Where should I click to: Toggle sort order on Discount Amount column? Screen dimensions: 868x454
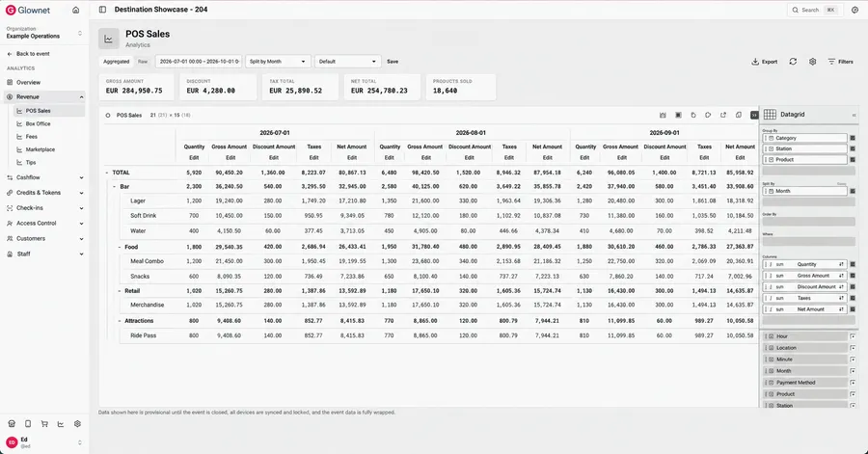coord(841,287)
